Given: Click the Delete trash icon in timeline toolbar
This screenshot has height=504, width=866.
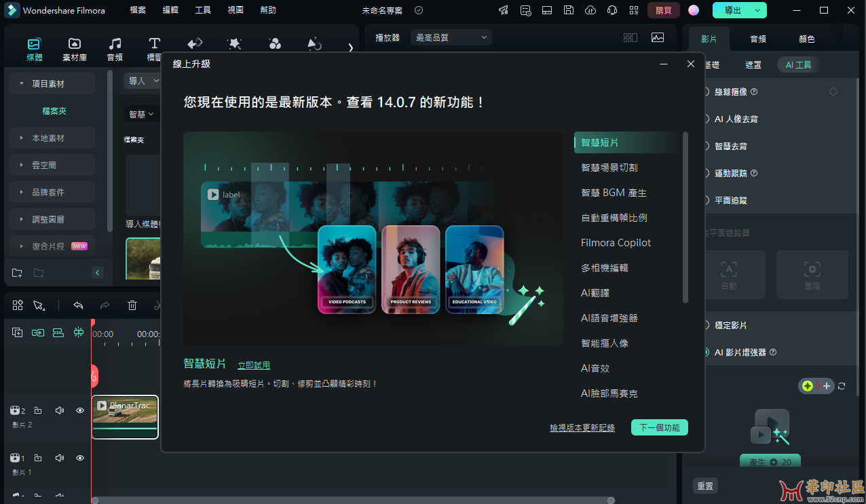Looking at the screenshot, I should (132, 305).
